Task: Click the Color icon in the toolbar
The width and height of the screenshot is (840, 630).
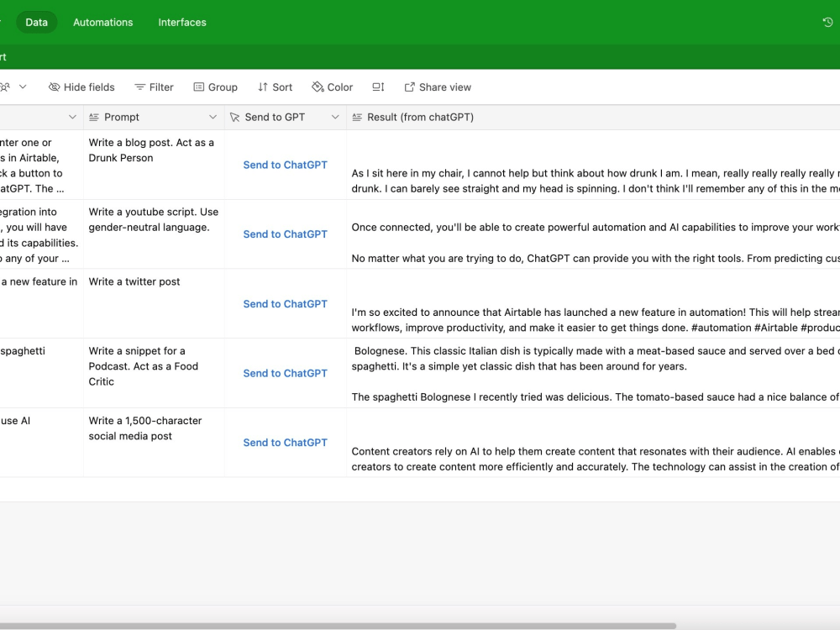Action: (317, 87)
